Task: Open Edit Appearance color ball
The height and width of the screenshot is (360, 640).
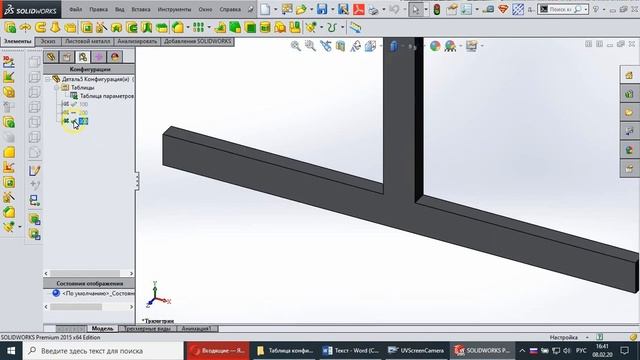Action: (435, 46)
